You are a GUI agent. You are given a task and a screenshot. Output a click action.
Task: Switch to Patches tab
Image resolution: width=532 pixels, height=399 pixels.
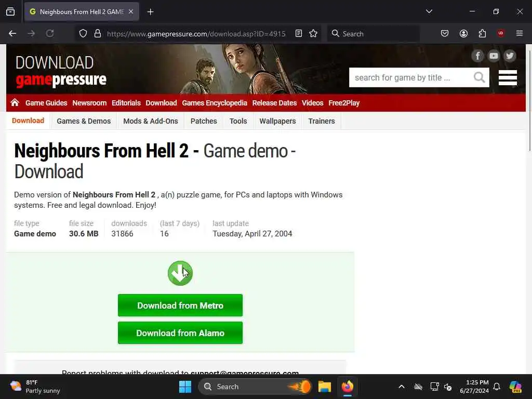point(204,121)
